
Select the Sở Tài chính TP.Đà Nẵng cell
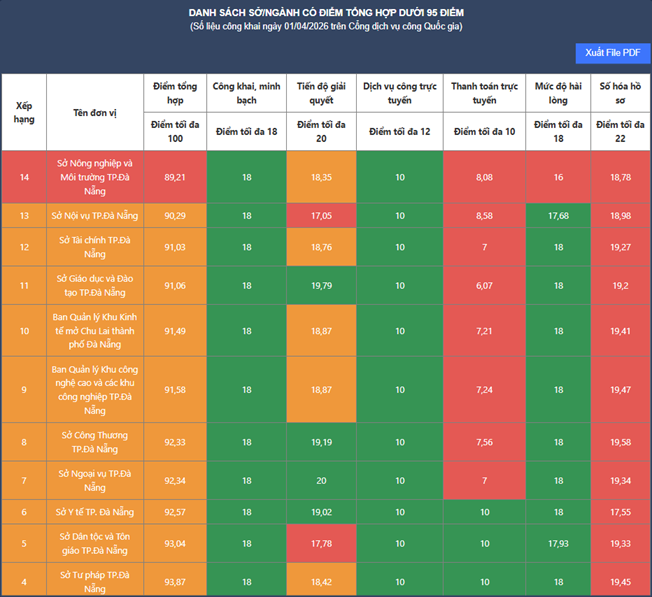tap(95, 247)
